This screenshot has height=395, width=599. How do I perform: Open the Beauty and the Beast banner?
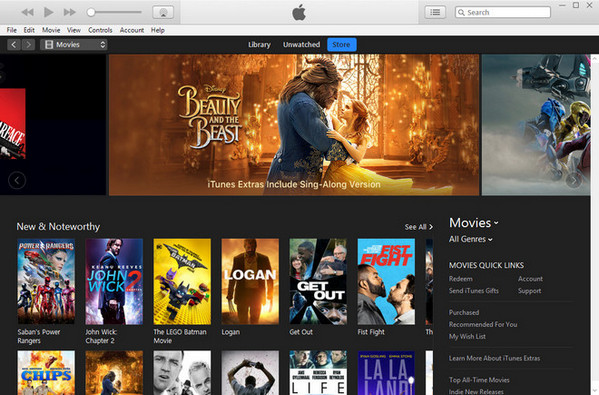coord(294,125)
